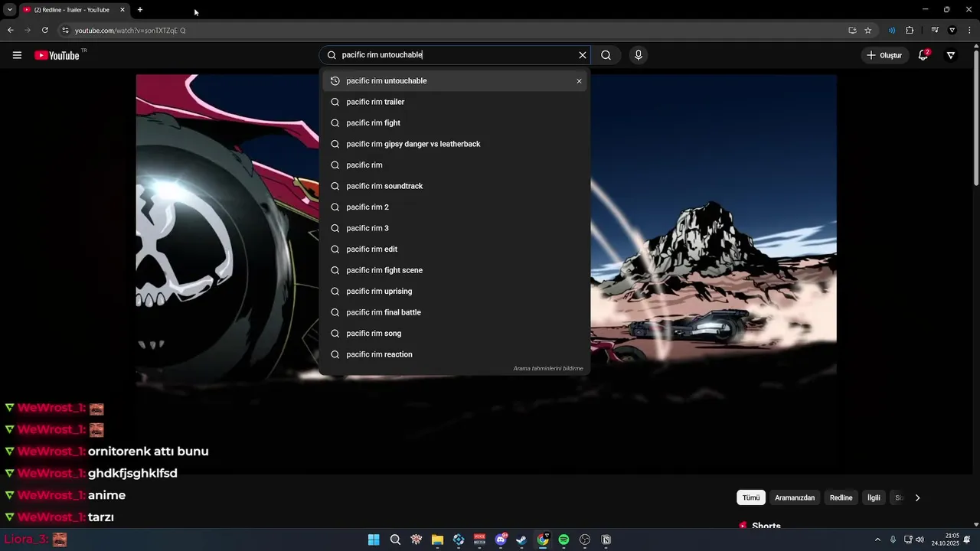Screen dimensions: 980x551
Task: Open Discord from the taskbar
Action: coord(501,540)
